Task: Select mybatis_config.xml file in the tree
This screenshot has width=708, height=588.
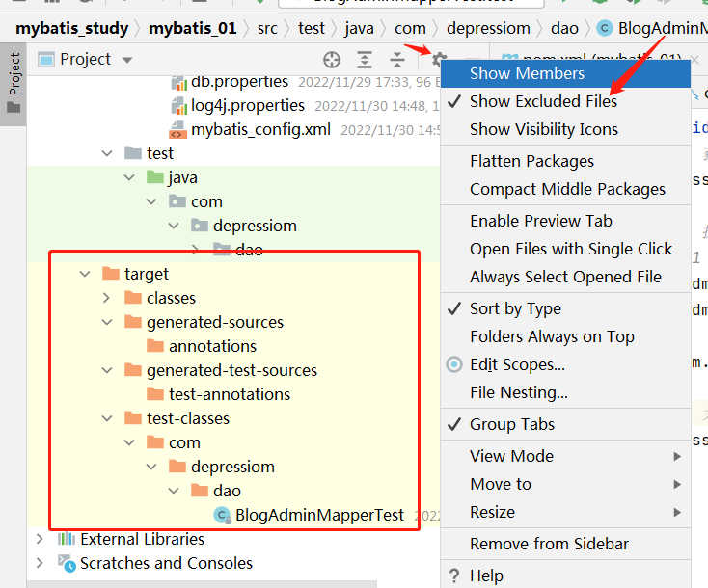Action: (x=260, y=130)
